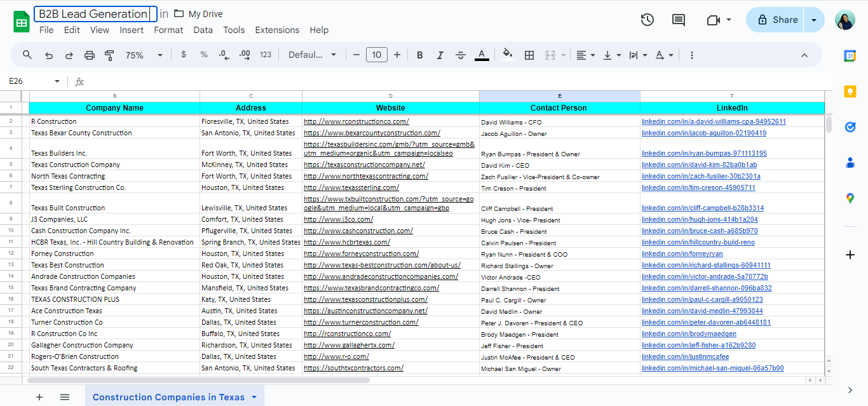Open the zoom 75% dropdown
Image resolution: width=868 pixels, height=406 pixels.
(144, 55)
